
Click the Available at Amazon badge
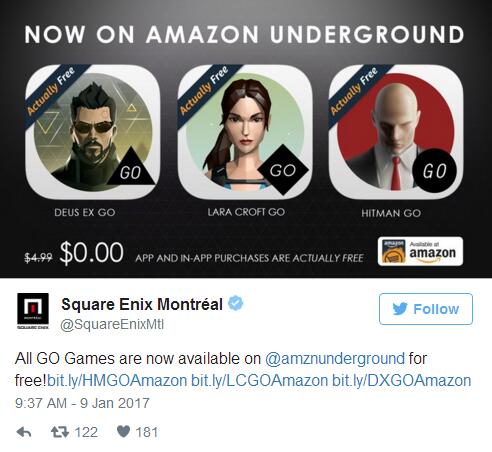pyautogui.click(x=420, y=251)
